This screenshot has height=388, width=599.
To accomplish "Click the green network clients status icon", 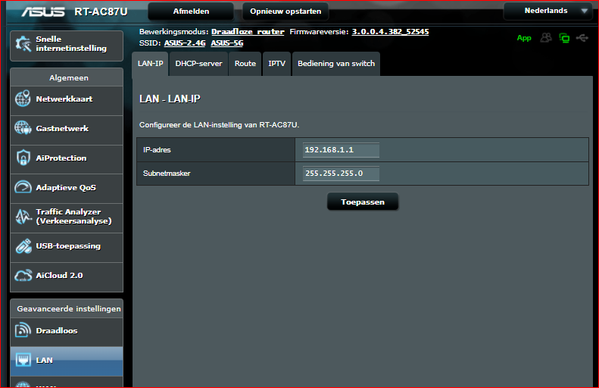I will click(x=564, y=38).
